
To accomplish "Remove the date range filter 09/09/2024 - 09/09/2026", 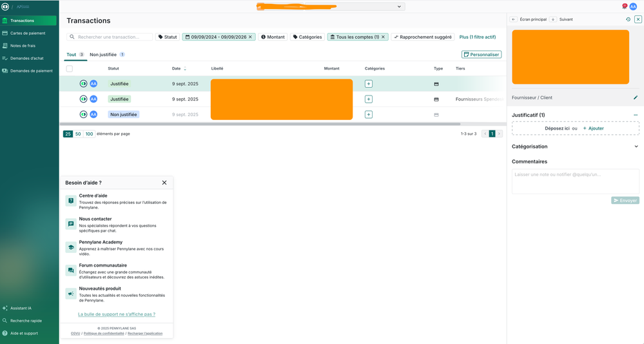I will (x=251, y=37).
